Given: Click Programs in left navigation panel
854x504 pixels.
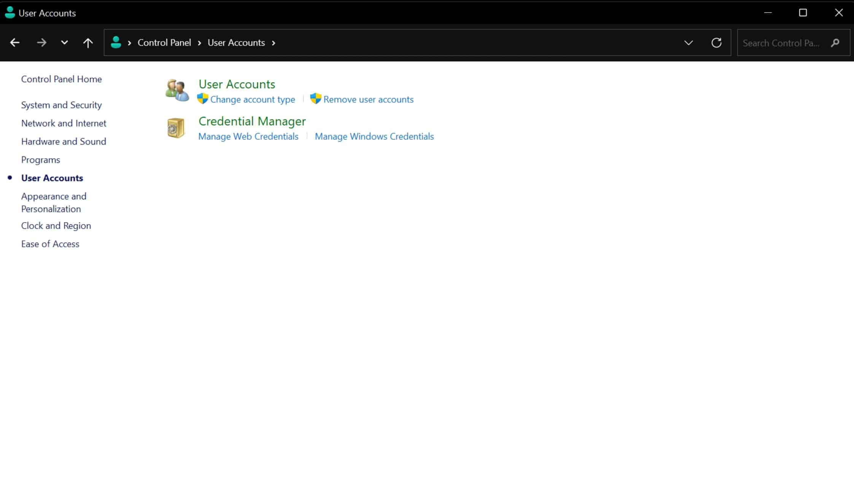Looking at the screenshot, I should pos(40,159).
